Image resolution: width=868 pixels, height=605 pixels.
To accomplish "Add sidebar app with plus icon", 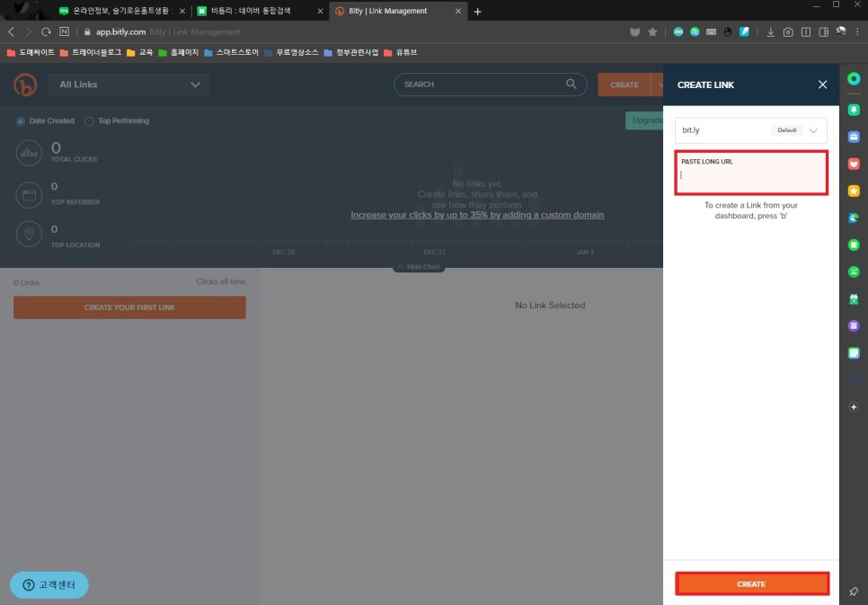I will pyautogui.click(x=855, y=407).
